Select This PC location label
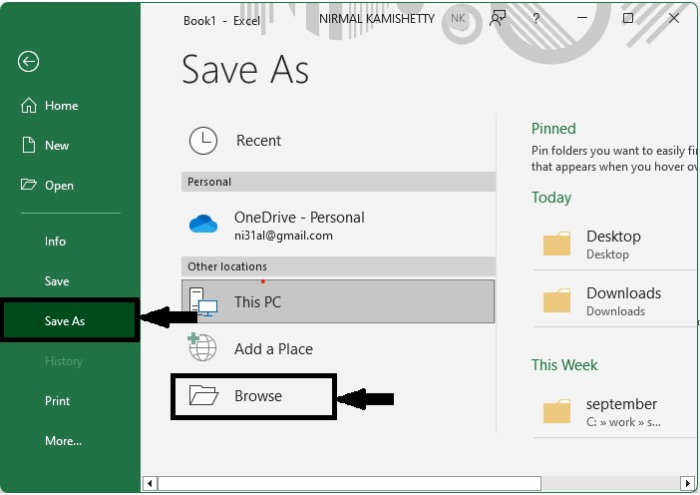Image resolution: width=700 pixels, height=495 pixels. (258, 302)
